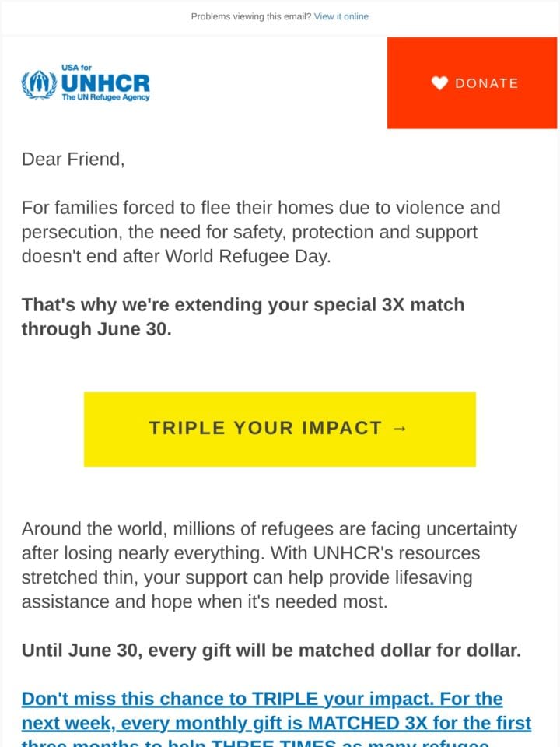Image resolution: width=560 pixels, height=747 pixels.
Task: Click the partially visible "THREE TIMES" link line
Action: [255, 742]
